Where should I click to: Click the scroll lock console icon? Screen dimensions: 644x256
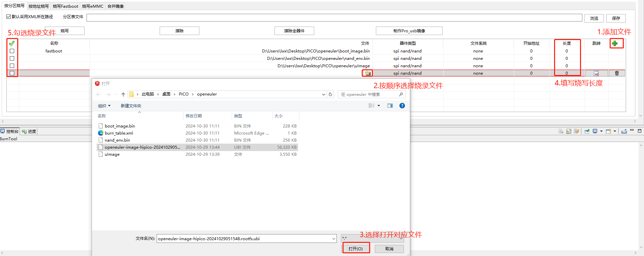point(569,132)
